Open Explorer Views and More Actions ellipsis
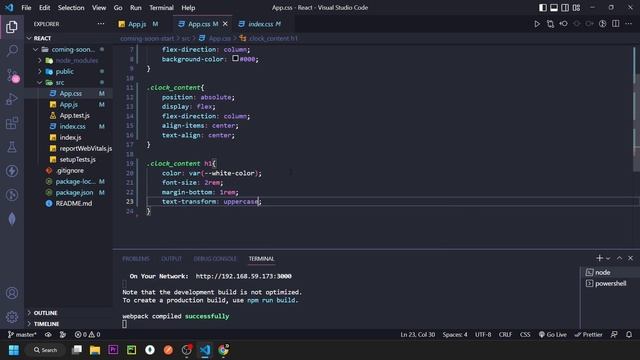This screenshot has height=360, width=640. click(x=101, y=24)
